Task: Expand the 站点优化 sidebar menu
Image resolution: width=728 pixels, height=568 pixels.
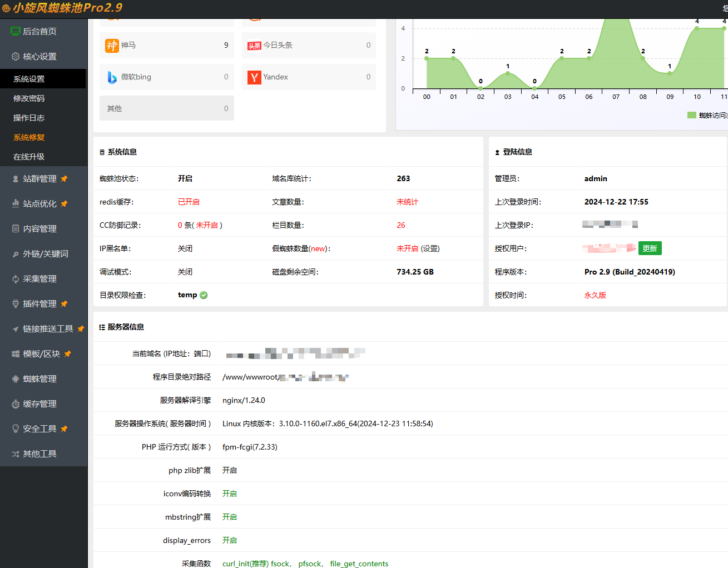Action: coord(39,204)
